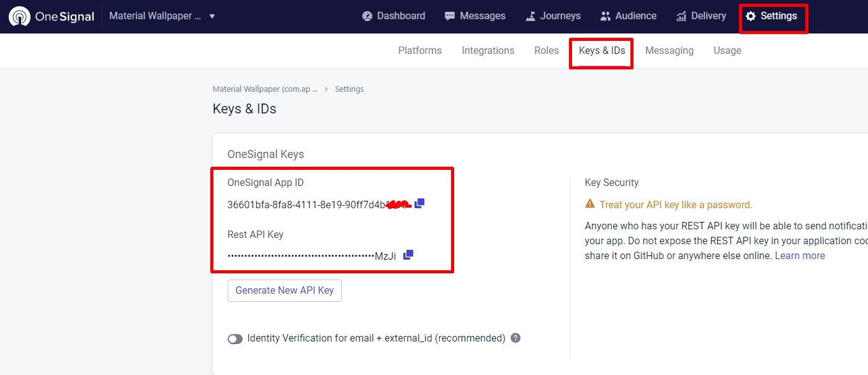The image size is (868, 375).
Task: Open the Integrations tab
Action: click(488, 51)
